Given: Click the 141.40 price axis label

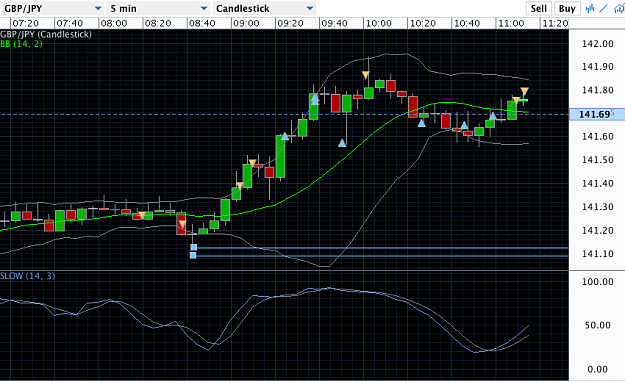Looking at the screenshot, I should (x=597, y=183).
